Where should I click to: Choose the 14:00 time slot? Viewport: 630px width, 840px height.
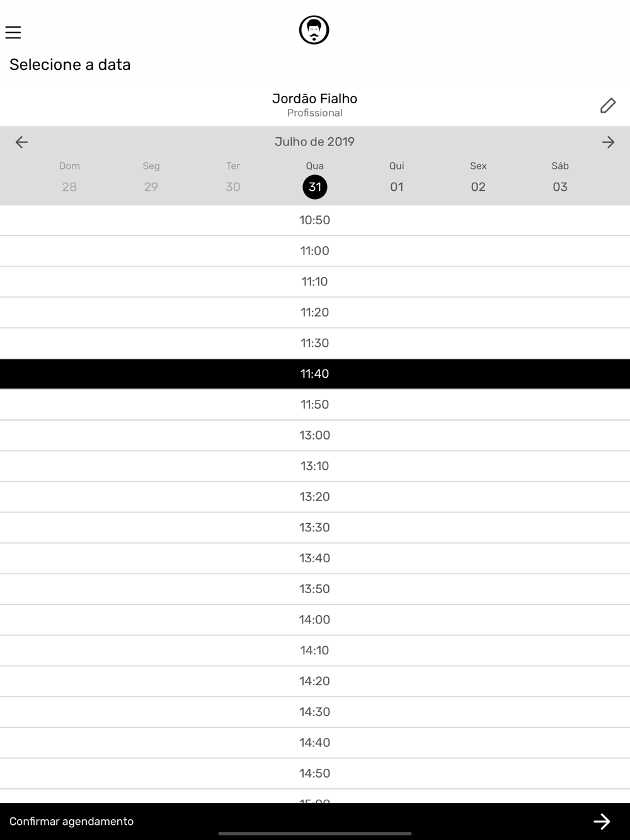(315, 620)
